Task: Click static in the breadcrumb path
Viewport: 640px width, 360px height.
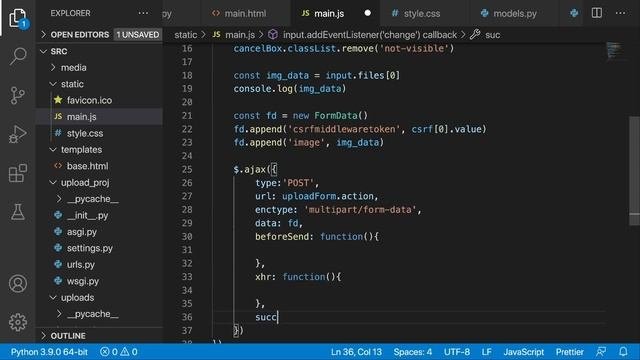Action: [x=186, y=35]
